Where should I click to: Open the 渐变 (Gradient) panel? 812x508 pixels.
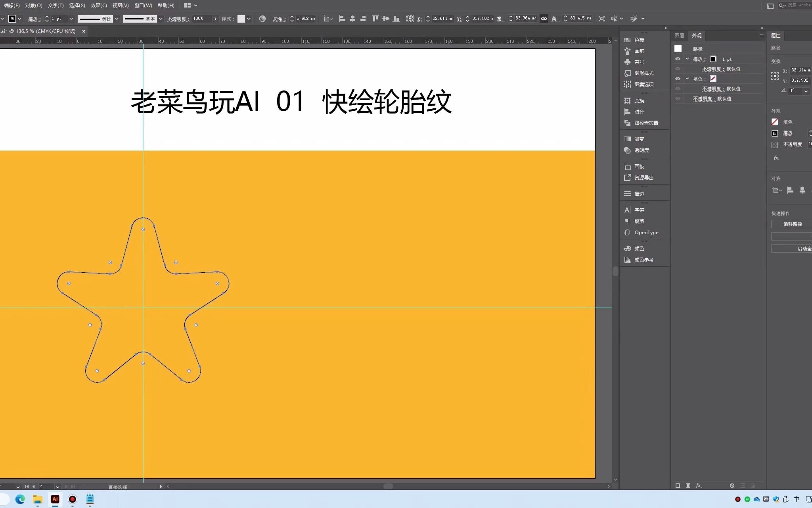(634, 139)
